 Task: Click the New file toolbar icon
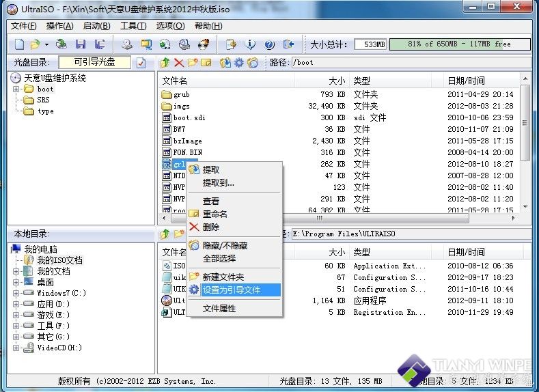pyautogui.click(x=19, y=44)
